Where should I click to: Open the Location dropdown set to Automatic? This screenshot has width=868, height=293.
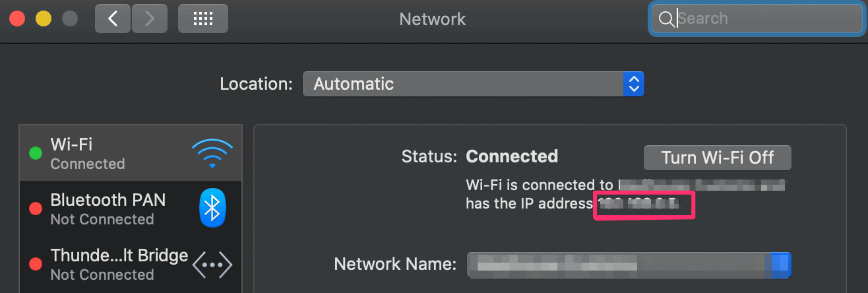point(474,84)
